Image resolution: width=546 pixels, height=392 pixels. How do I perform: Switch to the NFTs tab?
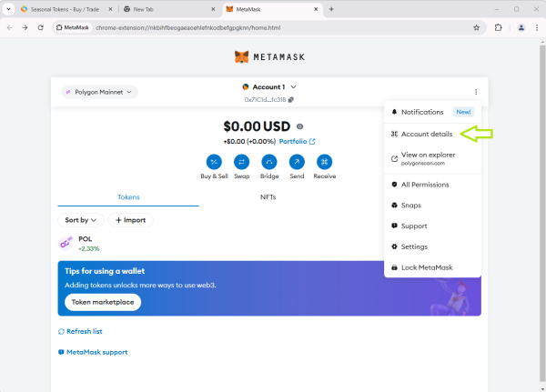pos(268,196)
